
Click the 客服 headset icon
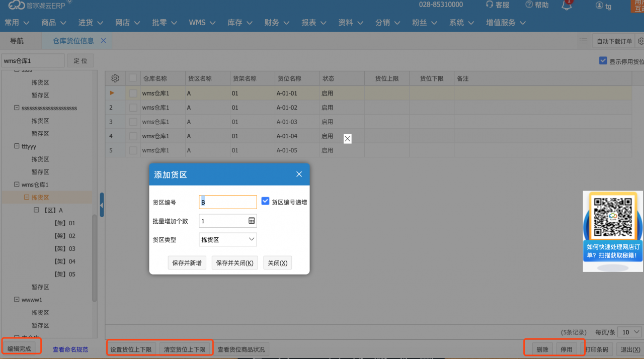pos(490,5)
